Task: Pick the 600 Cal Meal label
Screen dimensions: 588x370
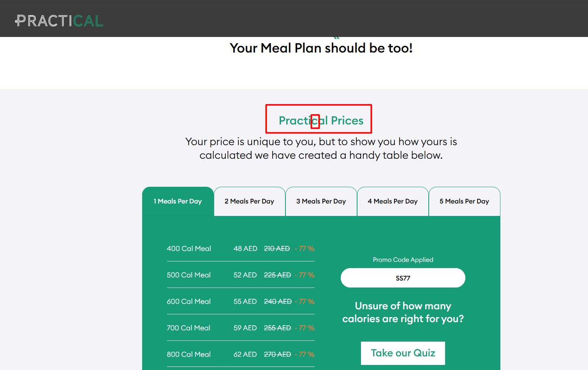Action: click(189, 302)
